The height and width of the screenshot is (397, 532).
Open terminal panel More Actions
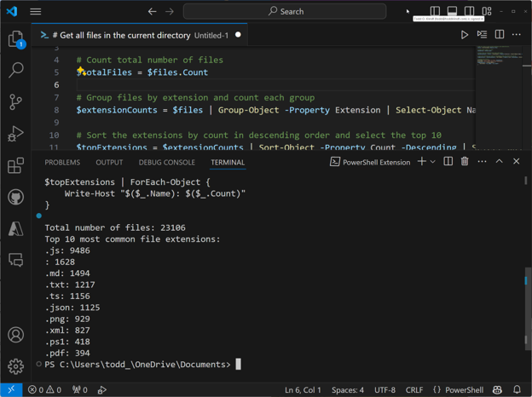pos(482,161)
